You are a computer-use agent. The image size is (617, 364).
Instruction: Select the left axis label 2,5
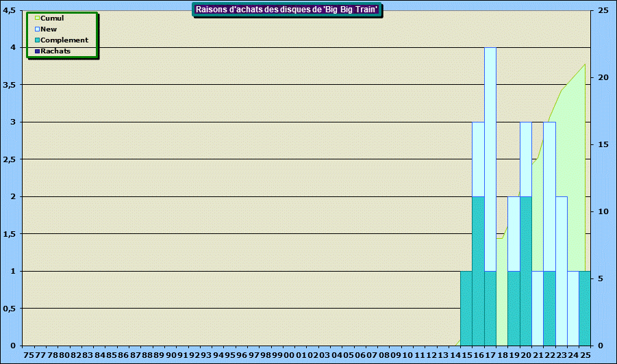click(12, 159)
